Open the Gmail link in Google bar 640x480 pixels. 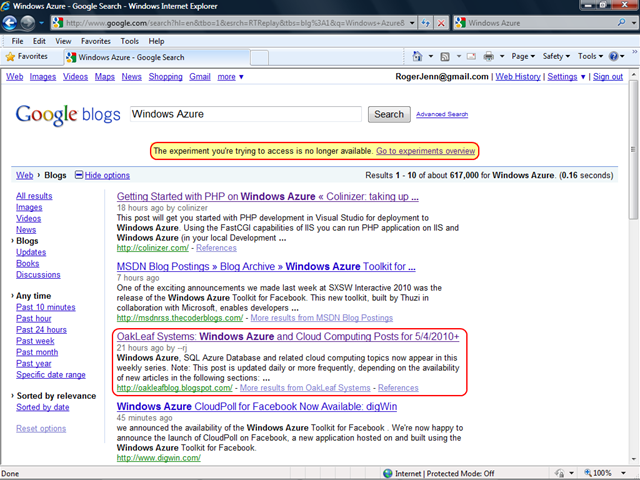(x=200, y=77)
